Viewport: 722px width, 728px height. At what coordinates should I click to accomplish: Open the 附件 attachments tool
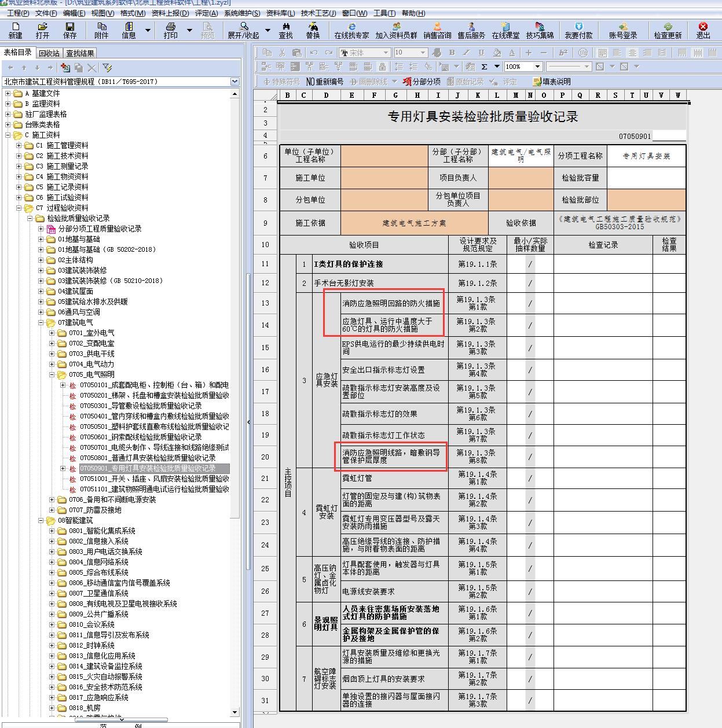(x=102, y=31)
